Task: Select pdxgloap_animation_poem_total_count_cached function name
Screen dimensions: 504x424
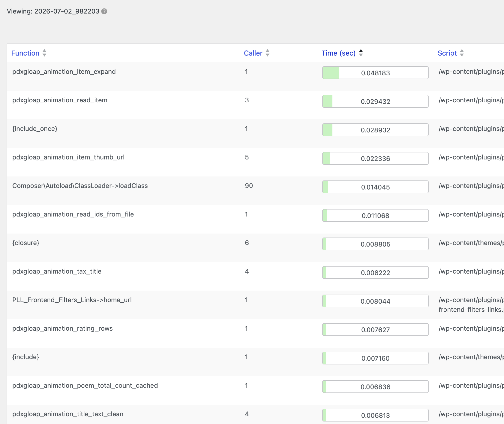Action: (x=85, y=385)
